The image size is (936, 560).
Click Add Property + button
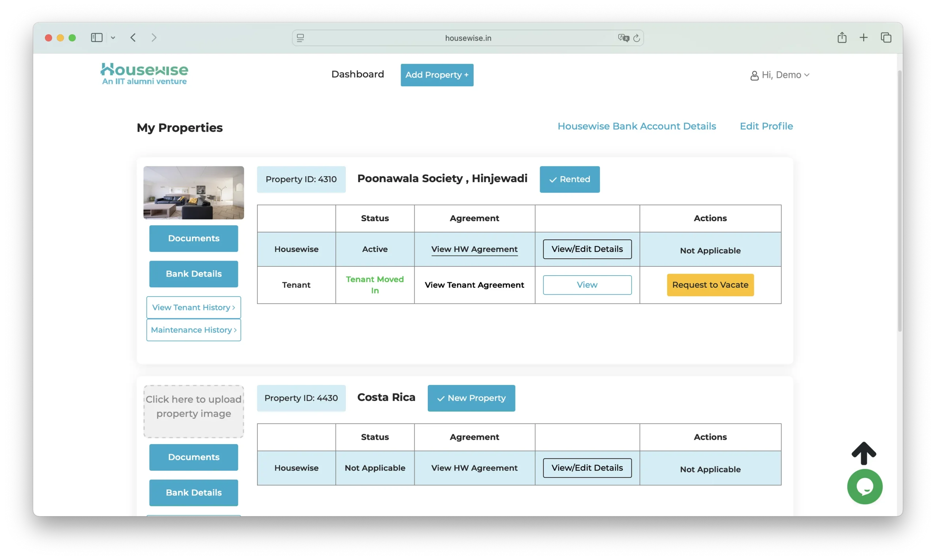click(437, 75)
